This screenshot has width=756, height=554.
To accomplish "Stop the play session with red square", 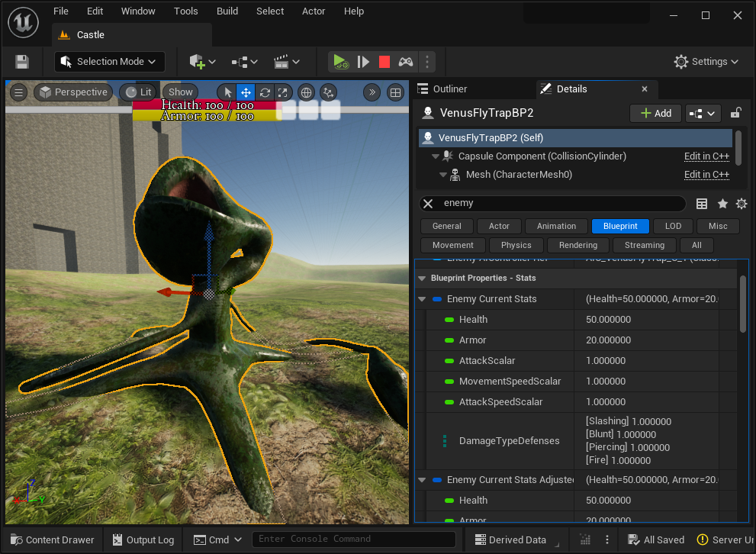I will pos(384,62).
